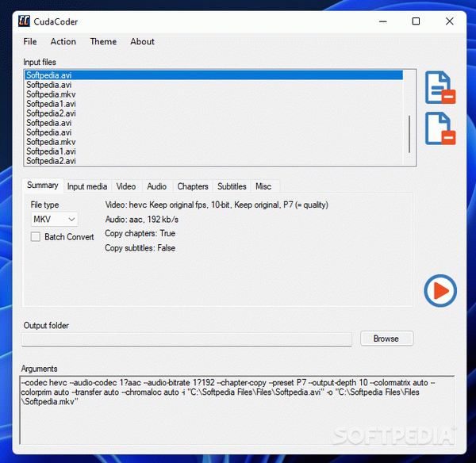Image resolution: width=476 pixels, height=463 pixels.
Task: Switch to the Input media tab
Action: tap(87, 186)
